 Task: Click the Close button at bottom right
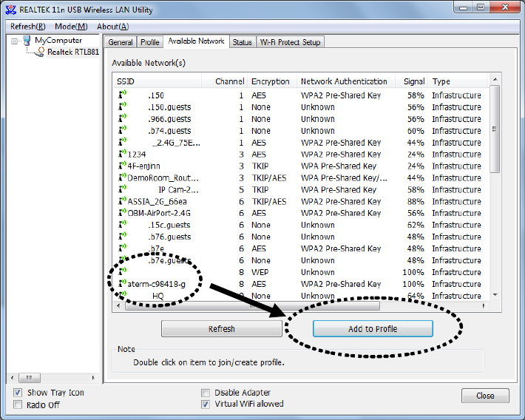pyautogui.click(x=485, y=396)
